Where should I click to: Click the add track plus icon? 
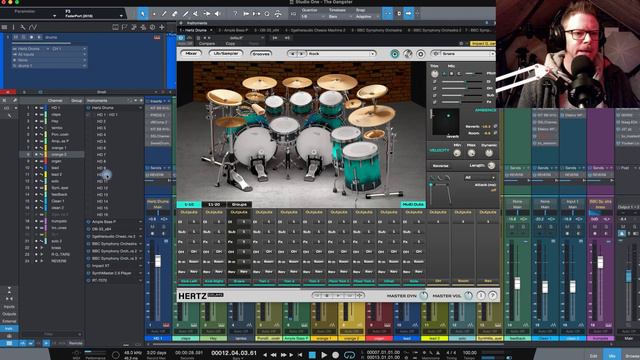(x=162, y=27)
